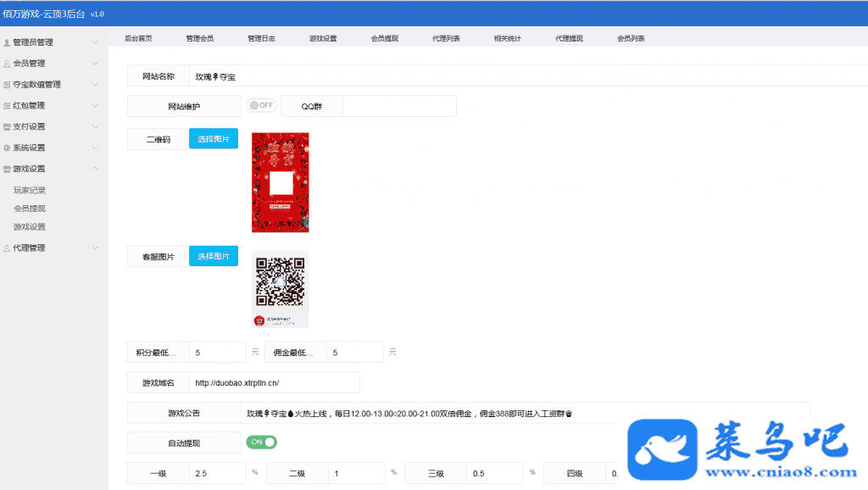Click the 游戏公告 text field
Screen dimensions: 868x490
[x=526, y=413]
